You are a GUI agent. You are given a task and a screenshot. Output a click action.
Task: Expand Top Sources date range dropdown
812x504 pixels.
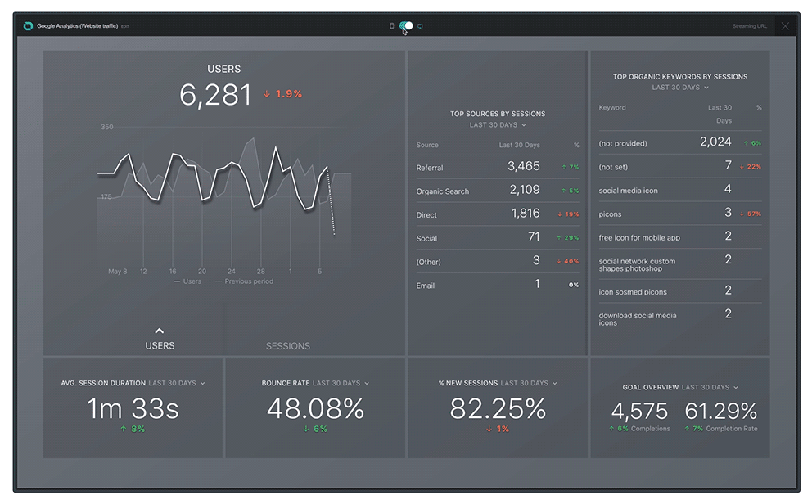point(498,125)
